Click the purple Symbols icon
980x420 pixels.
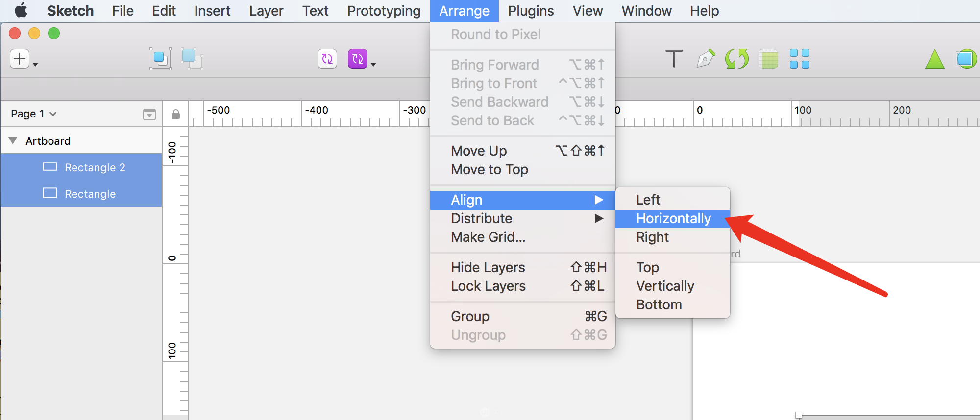click(358, 59)
